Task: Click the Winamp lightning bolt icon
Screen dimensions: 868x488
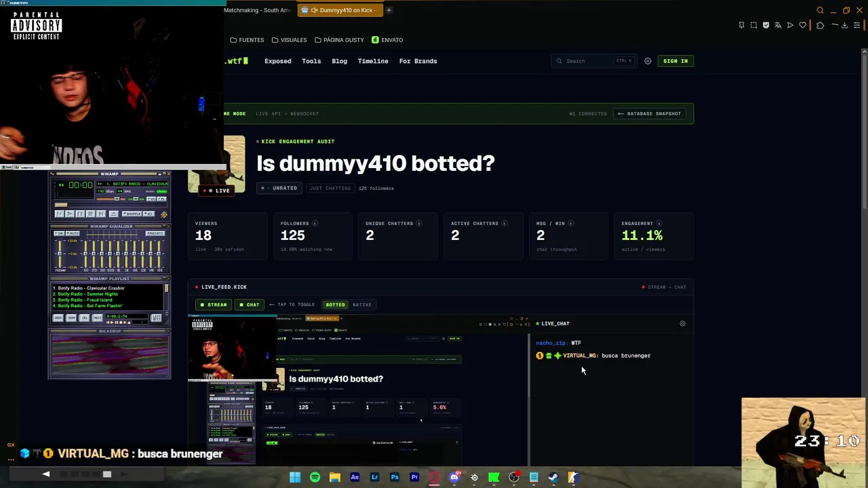Action: tap(164, 214)
